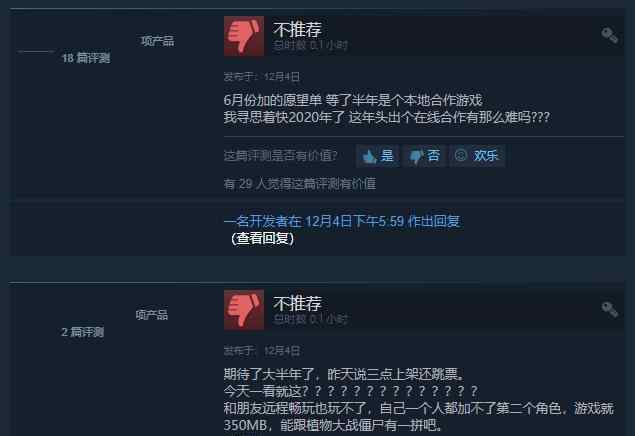The width and height of the screenshot is (635, 436).
Task: Click the thumbs-down icon on second review
Action: click(x=244, y=310)
